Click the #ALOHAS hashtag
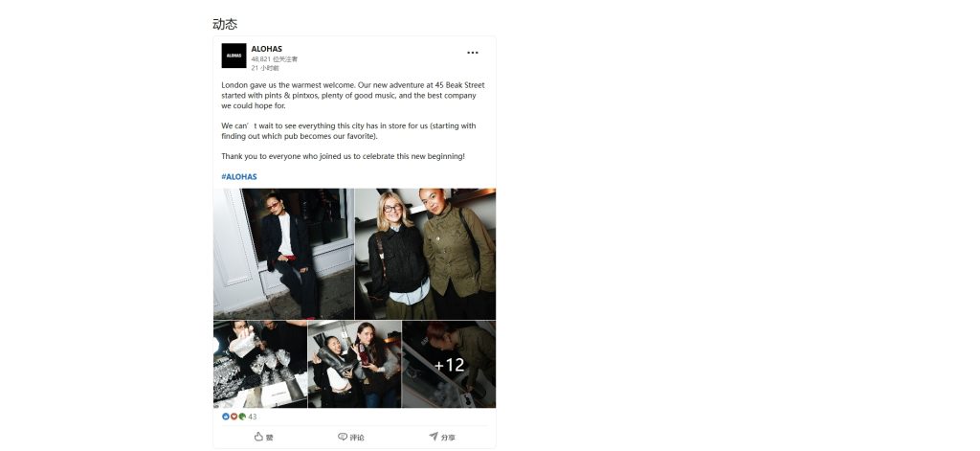Screen dimensions: 980x451 tap(238, 177)
